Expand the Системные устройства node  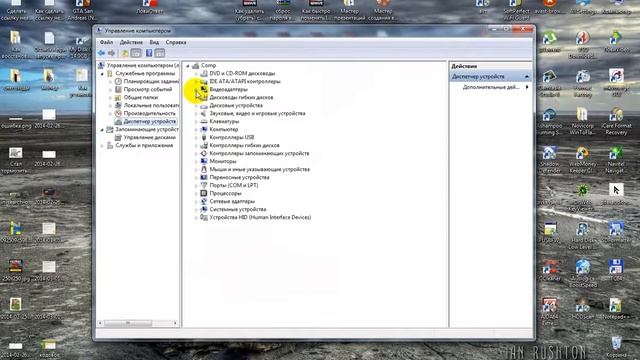(196, 209)
